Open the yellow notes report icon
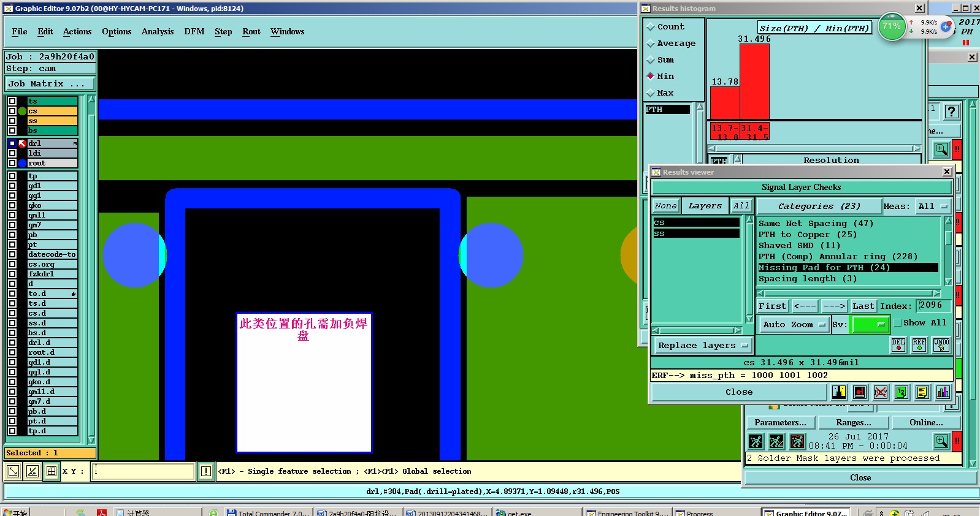Screen dimensions: 980x516 [x=922, y=392]
